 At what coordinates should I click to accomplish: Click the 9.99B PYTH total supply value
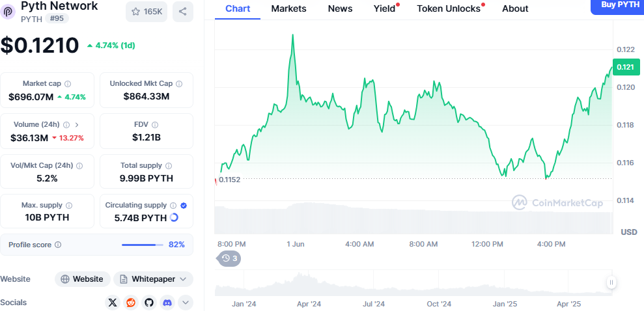pos(147,178)
